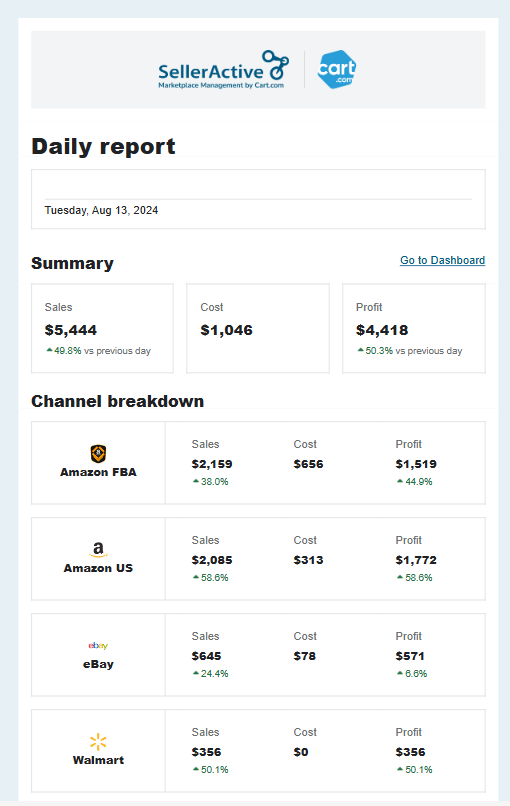
Task: Open the Go to Dashboard link
Action: tap(443, 260)
